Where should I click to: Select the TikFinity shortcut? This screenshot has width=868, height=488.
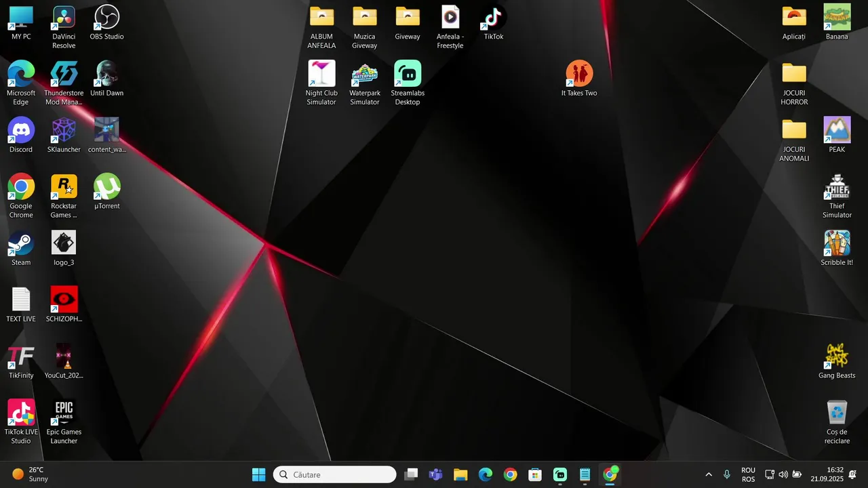[21, 361]
